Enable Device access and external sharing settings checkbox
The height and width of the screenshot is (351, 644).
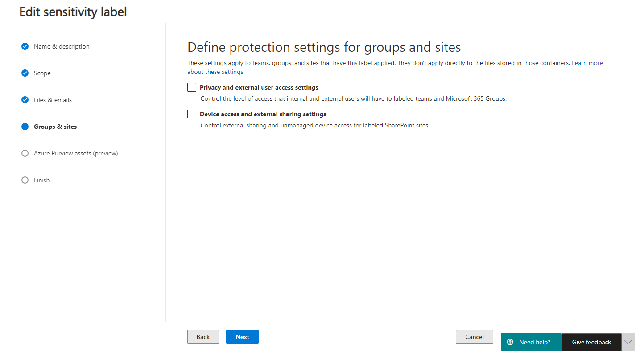pos(192,114)
